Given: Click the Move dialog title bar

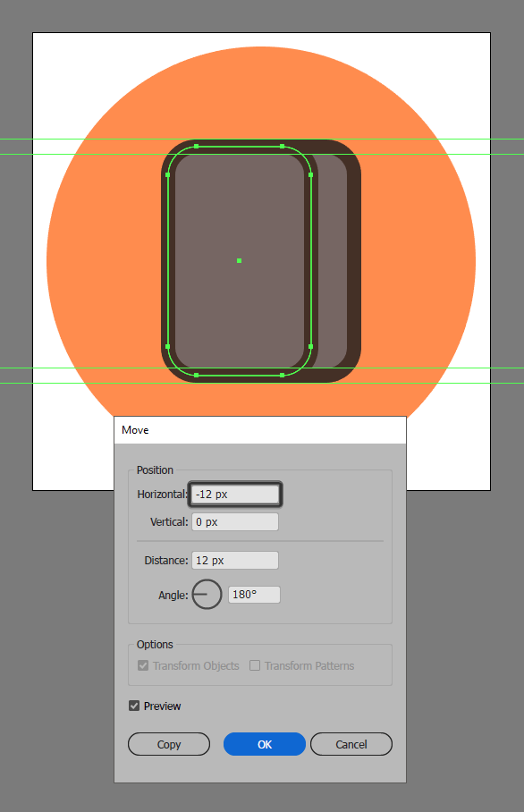Looking at the screenshot, I should click(x=260, y=430).
